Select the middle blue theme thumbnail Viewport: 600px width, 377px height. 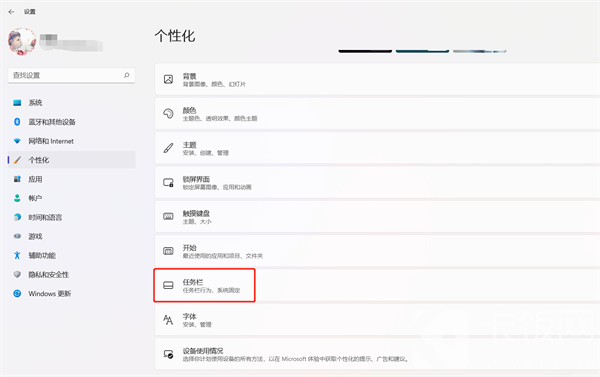422,51
